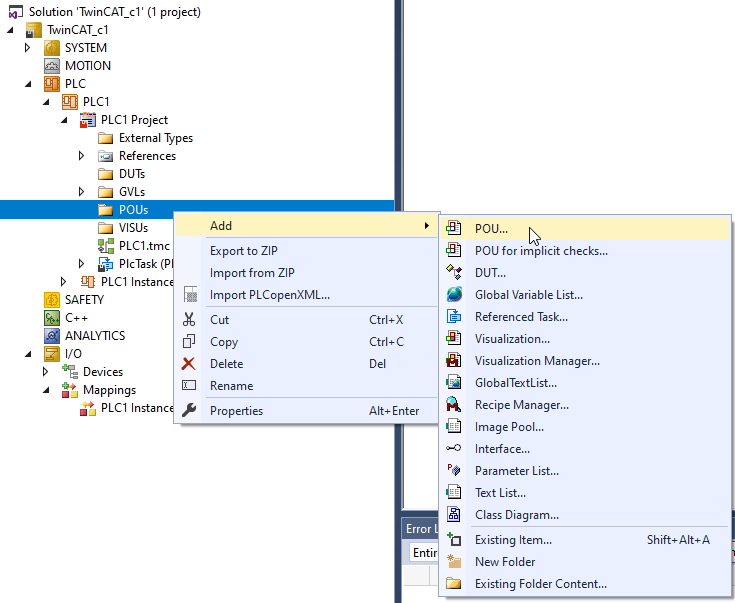Open the Error List panel tab
Image resolution: width=735 pixels, height=603 pixels.
tap(418, 529)
